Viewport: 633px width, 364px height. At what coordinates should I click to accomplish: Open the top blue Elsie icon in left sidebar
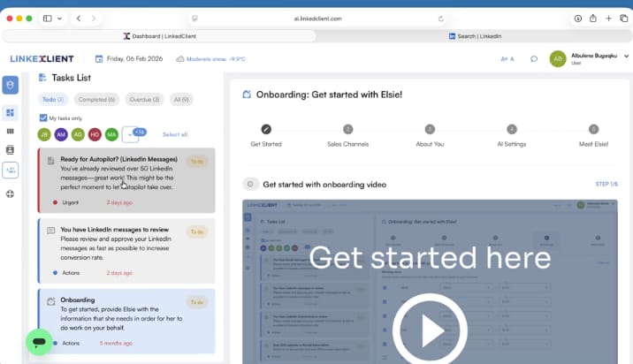click(x=10, y=85)
